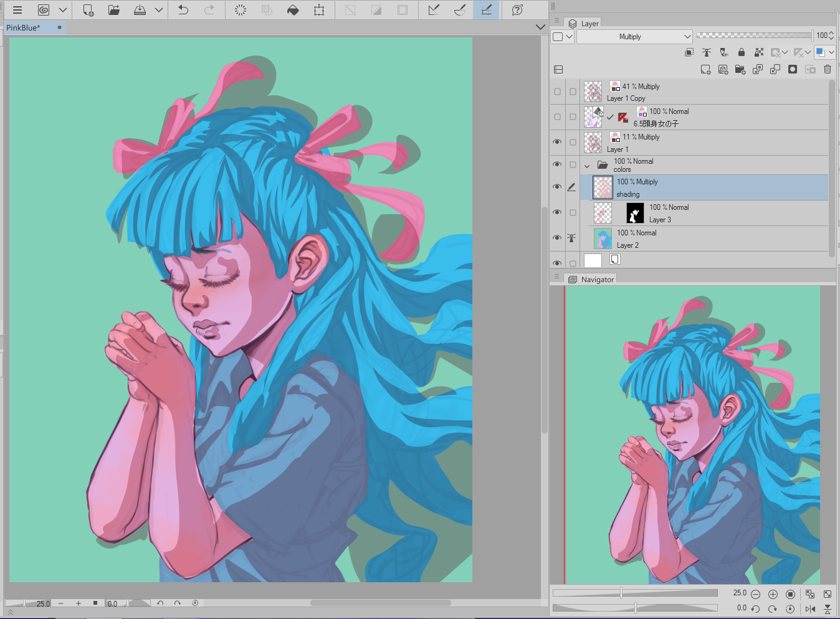Click the Navigator rotation slider
The height and width of the screenshot is (619, 840).
[635, 608]
